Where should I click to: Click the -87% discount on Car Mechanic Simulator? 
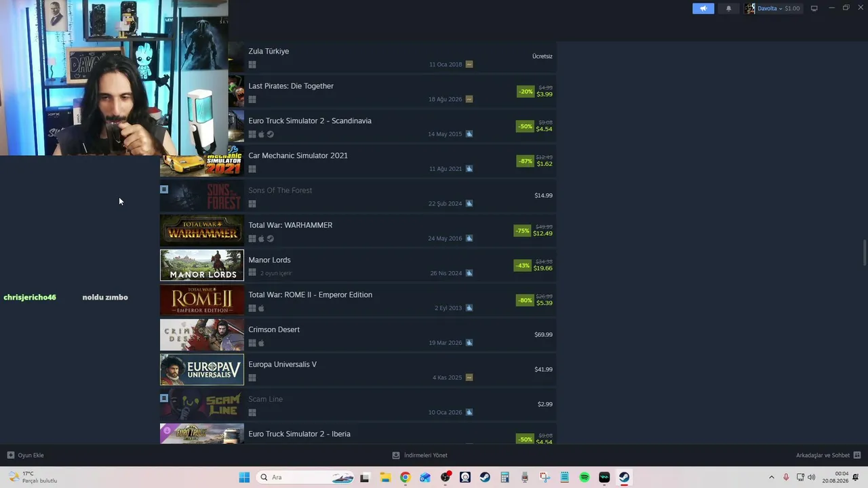525,161
